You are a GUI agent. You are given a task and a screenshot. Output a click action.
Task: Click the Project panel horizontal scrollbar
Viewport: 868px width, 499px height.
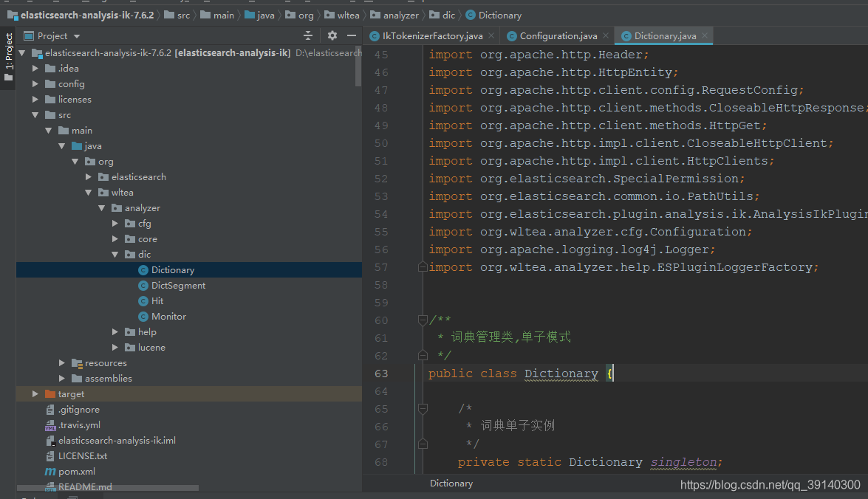pyautogui.click(x=108, y=488)
